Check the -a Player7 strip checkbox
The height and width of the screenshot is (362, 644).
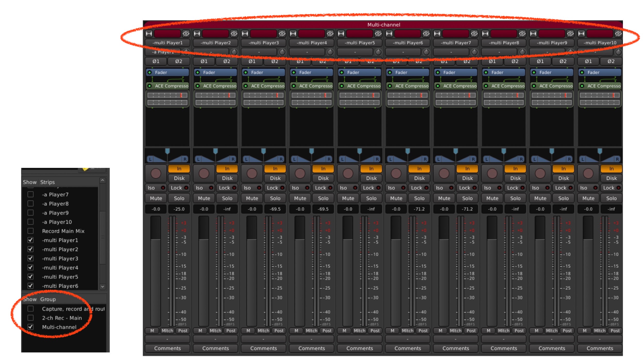point(30,194)
